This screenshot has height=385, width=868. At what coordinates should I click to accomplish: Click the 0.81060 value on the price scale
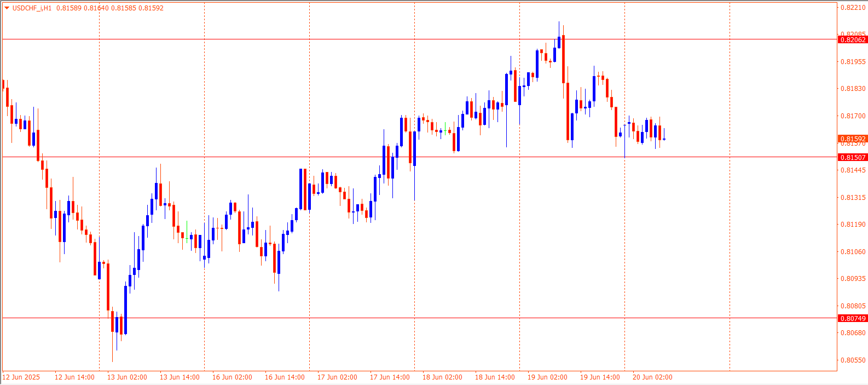(x=853, y=252)
